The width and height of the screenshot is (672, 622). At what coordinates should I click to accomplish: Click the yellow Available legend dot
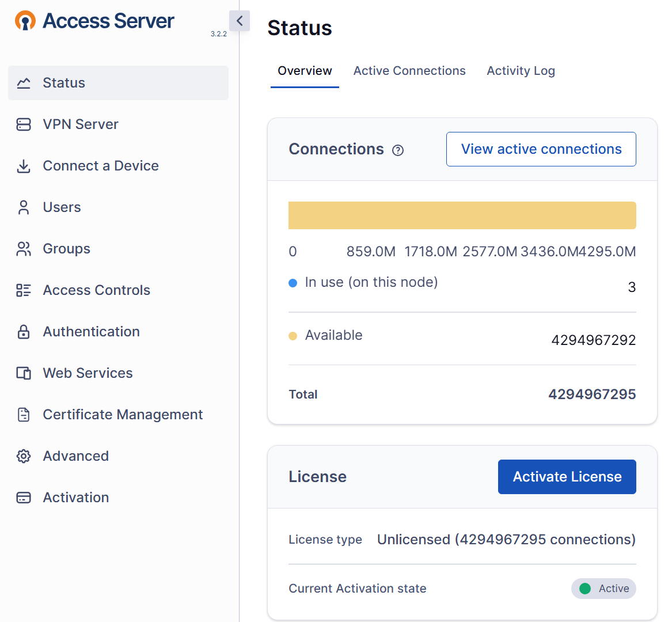coord(293,336)
